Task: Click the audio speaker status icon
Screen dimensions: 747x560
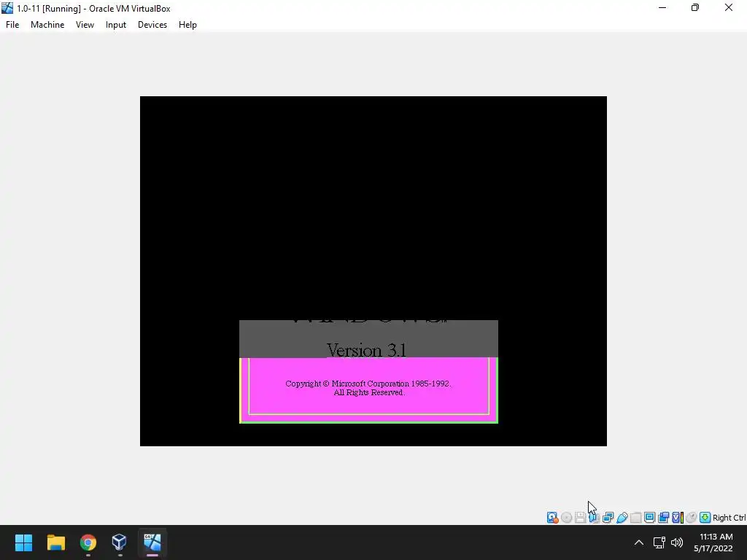Action: click(594, 517)
